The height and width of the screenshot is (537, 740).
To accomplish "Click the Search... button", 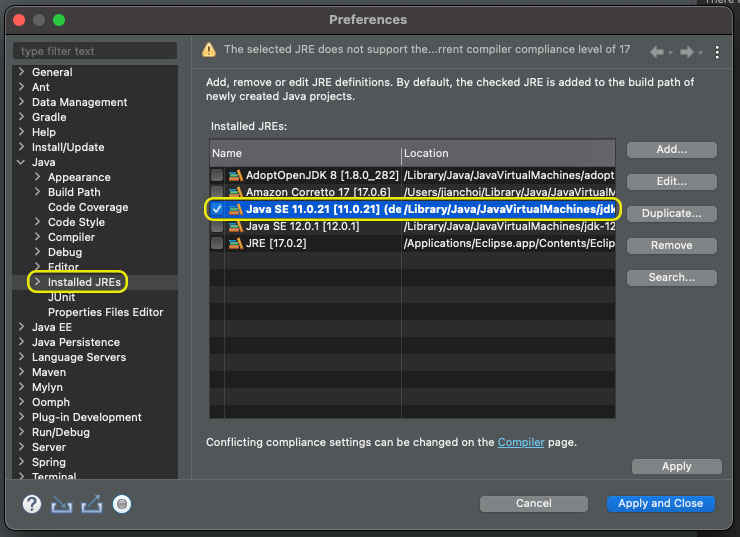I will (x=672, y=277).
